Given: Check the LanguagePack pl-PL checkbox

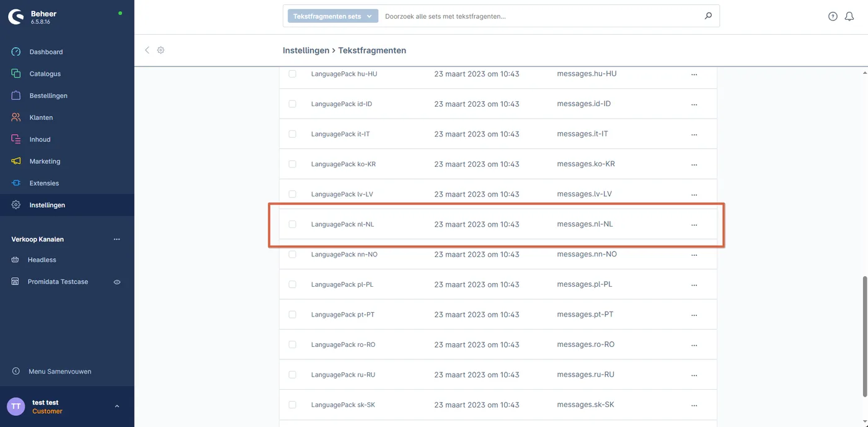Looking at the screenshot, I should (293, 284).
